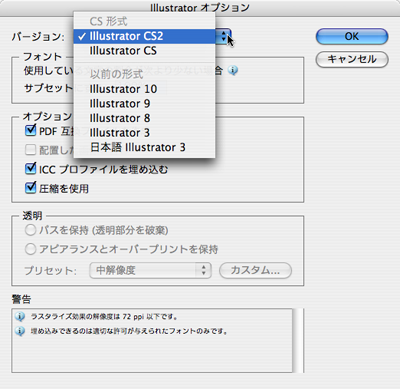Image resolution: width=400 pixels, height=389 pixels.
Task: Click info icon in フォント section
Action: tap(233, 70)
